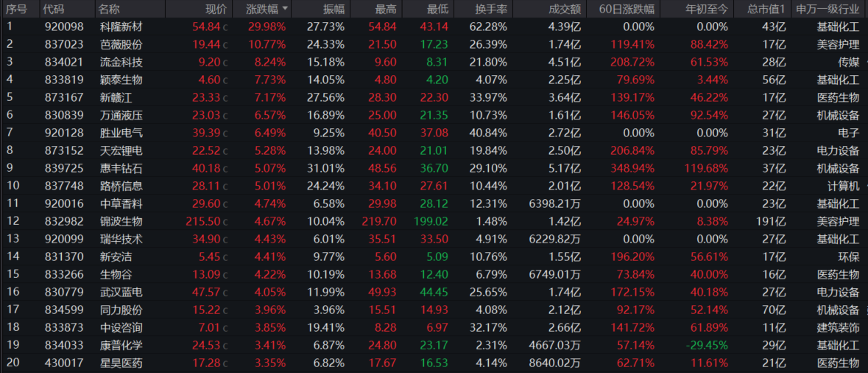This screenshot has height=373, width=868.
Task: Click the current price 215.50
Action: 202,221
